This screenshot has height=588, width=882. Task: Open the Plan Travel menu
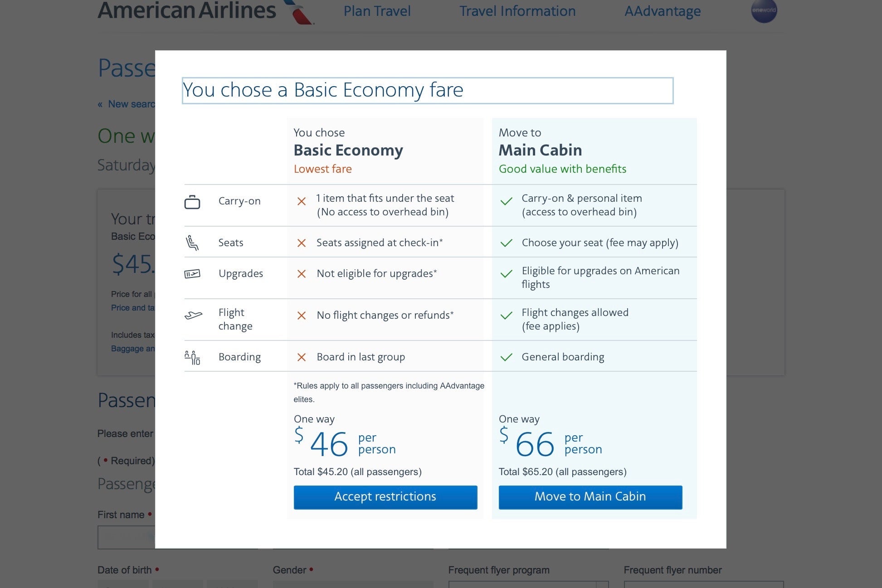click(377, 11)
